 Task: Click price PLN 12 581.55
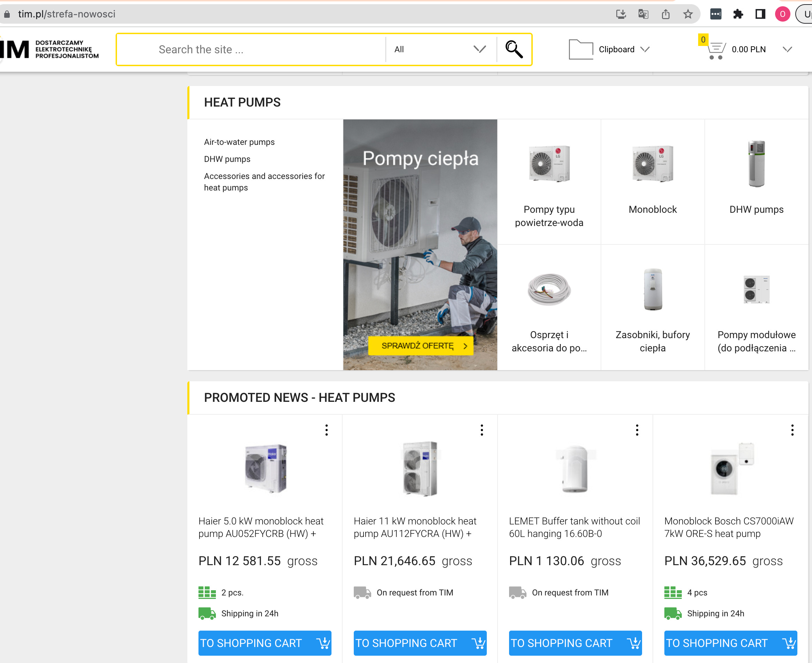(240, 561)
